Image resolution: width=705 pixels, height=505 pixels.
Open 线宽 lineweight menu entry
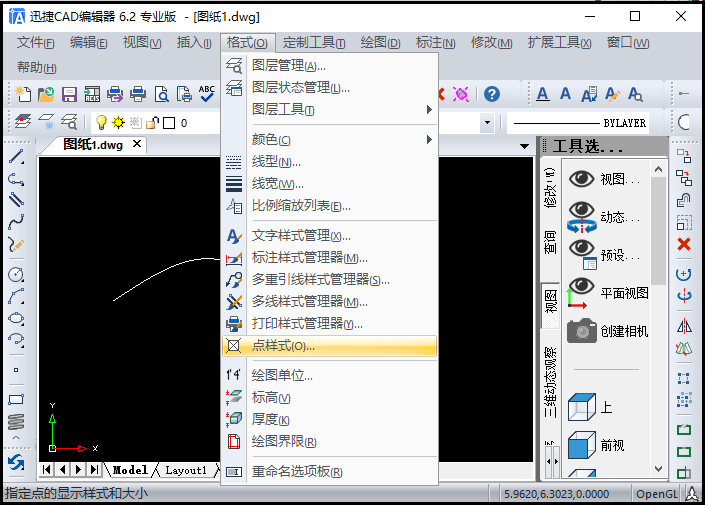[330, 184]
